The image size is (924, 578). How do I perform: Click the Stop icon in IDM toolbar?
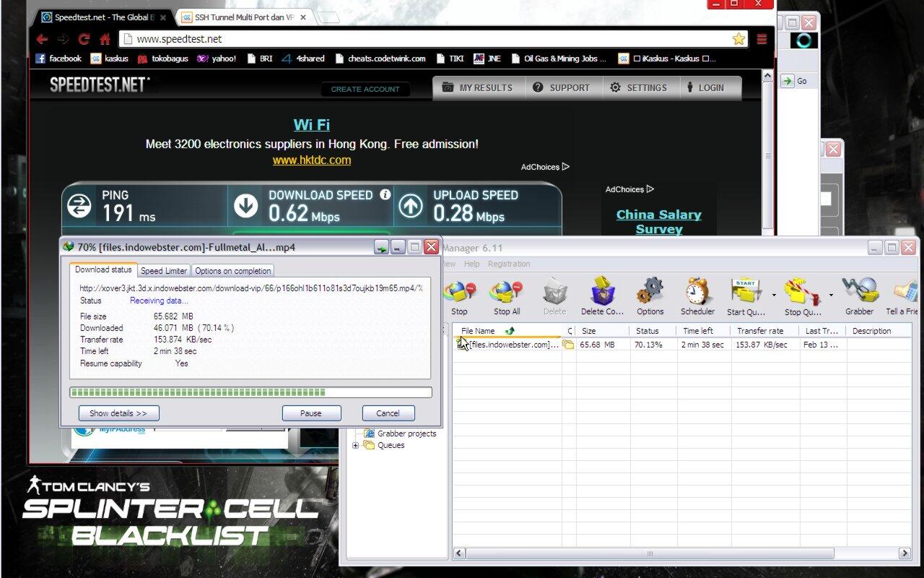coord(459,293)
